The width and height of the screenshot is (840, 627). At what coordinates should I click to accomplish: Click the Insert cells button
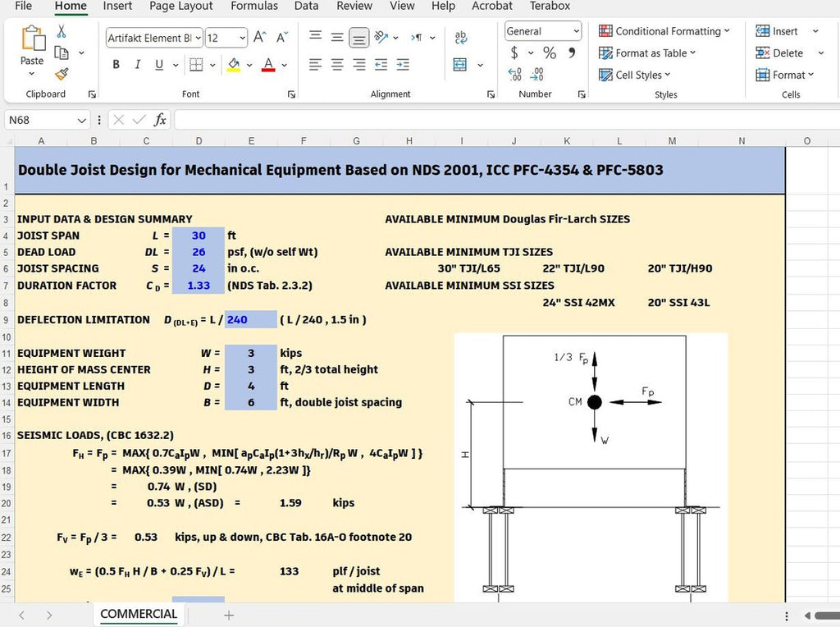[x=777, y=31]
